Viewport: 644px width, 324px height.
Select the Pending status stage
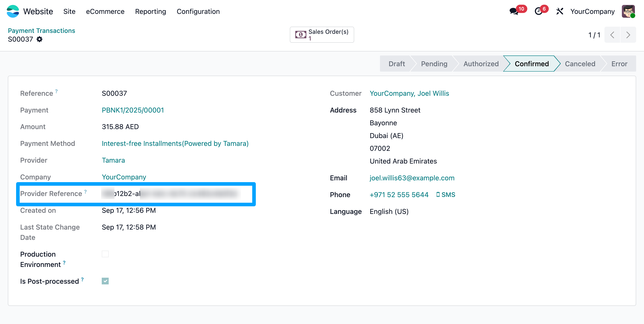pos(434,64)
